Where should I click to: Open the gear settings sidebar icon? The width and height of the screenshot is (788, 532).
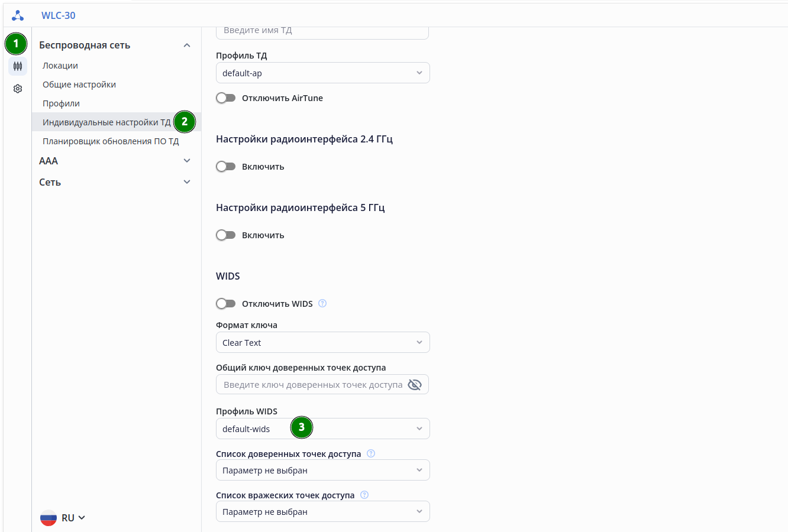pyautogui.click(x=18, y=89)
